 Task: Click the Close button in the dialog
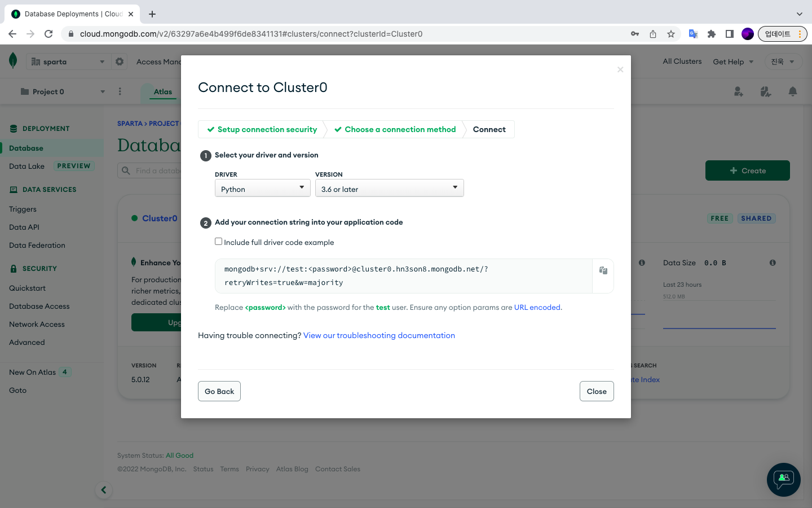click(x=597, y=391)
